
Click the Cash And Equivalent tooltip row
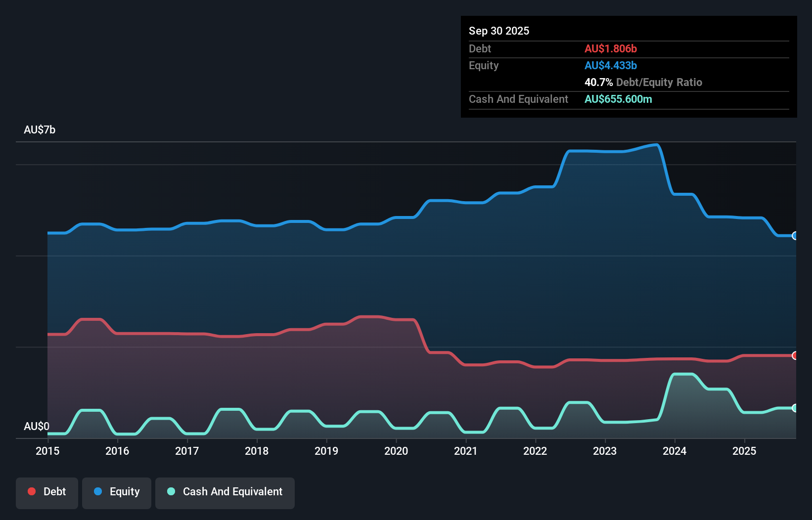point(518,99)
